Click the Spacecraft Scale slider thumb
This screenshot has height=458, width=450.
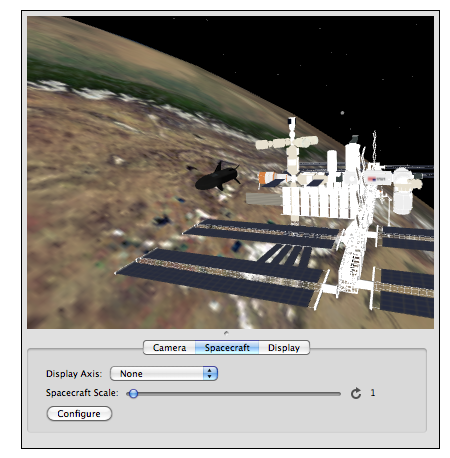(133, 394)
